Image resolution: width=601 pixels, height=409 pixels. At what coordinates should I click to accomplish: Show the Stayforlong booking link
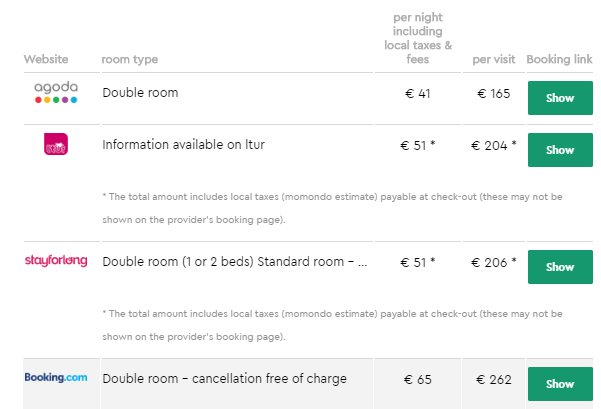pyautogui.click(x=560, y=267)
